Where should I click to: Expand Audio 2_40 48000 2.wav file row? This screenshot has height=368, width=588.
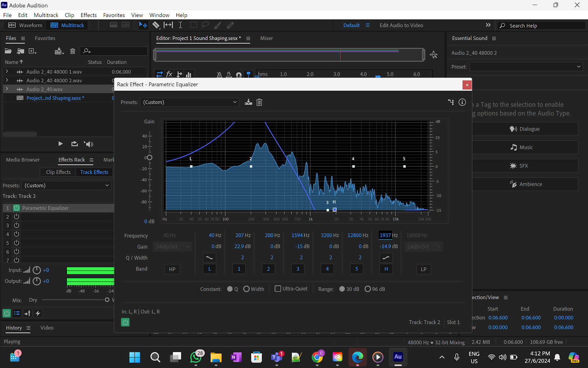(7, 80)
